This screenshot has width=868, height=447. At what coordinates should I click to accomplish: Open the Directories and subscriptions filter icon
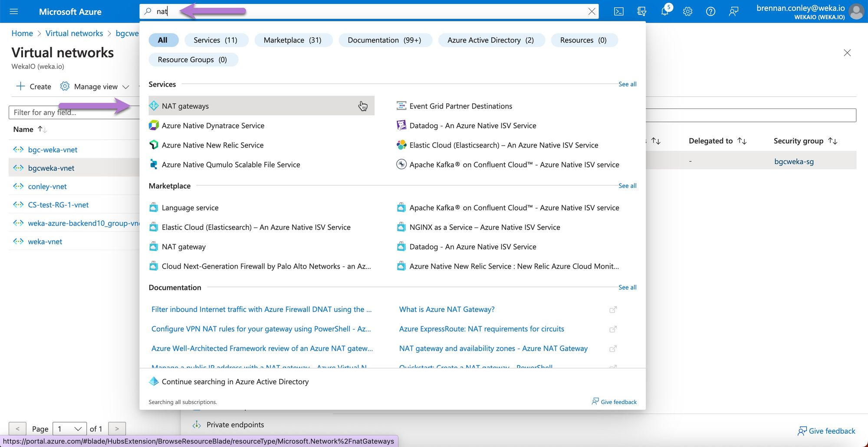(x=641, y=12)
